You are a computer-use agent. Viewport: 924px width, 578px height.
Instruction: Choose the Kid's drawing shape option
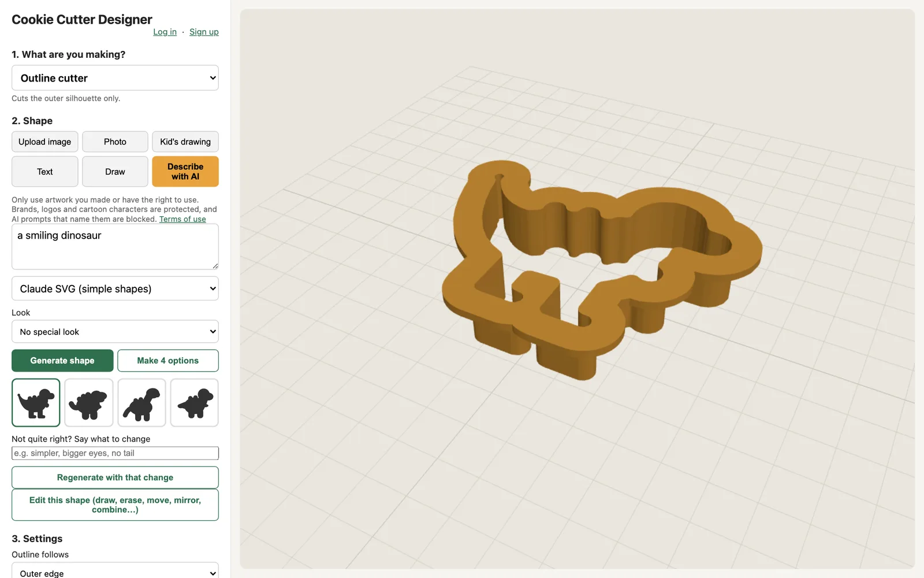coord(185,142)
